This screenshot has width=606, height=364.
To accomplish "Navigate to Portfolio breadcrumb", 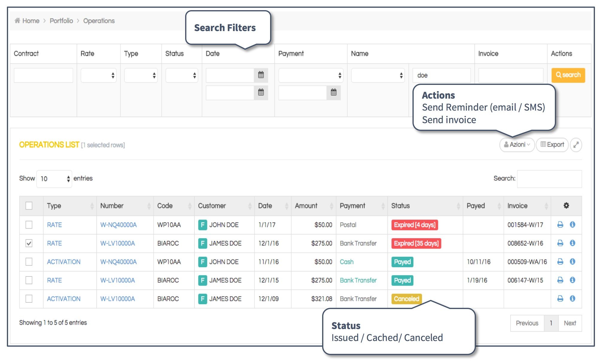I will (x=61, y=21).
